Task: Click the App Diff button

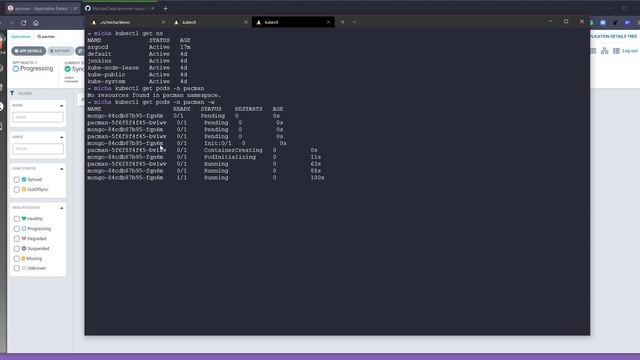Action: [x=60, y=51]
